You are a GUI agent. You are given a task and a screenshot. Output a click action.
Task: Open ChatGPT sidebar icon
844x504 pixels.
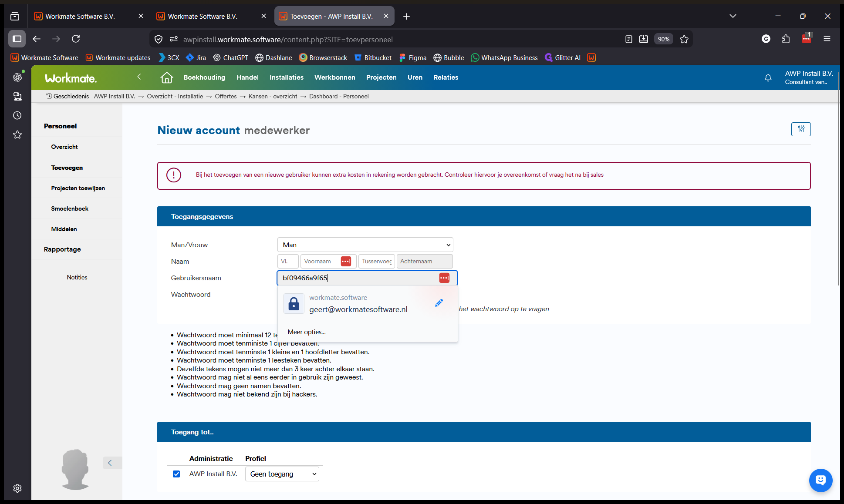click(x=17, y=77)
